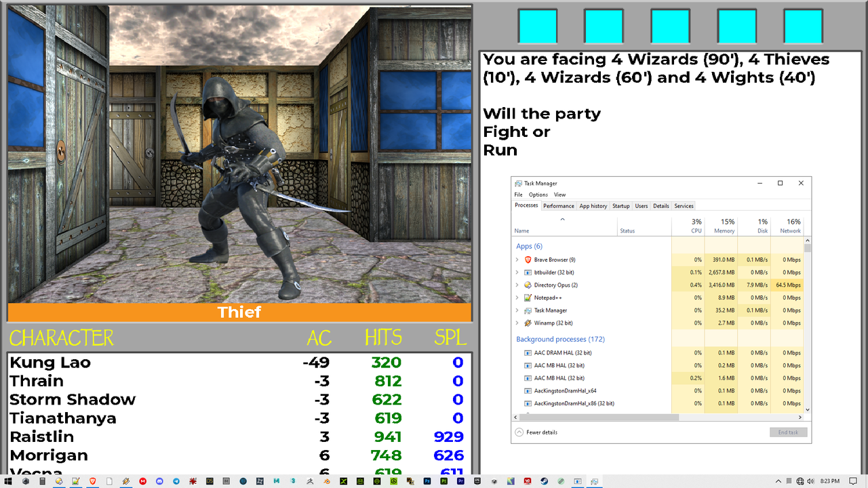Expand the btbuilder (32 bit) process group
This screenshot has width=868, height=488.
click(517, 272)
